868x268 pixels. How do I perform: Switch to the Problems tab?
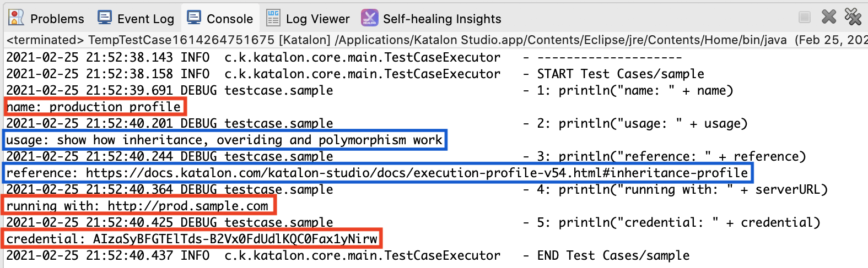57,19
